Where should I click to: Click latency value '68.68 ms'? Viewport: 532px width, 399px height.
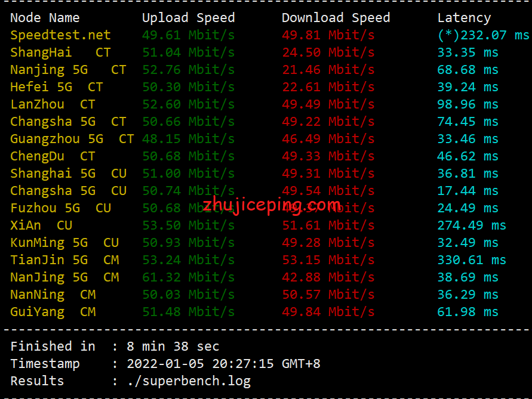(x=468, y=70)
